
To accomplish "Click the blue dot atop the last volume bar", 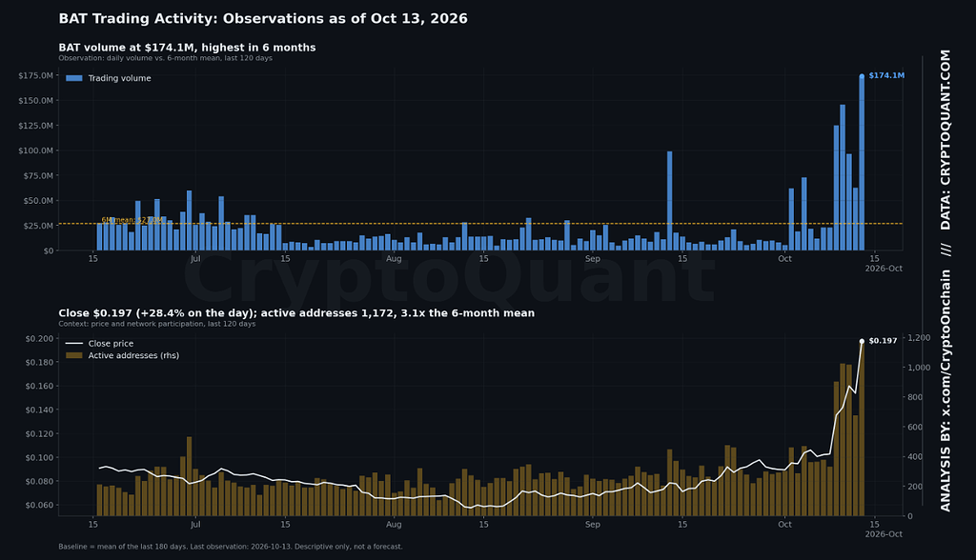I will pyautogui.click(x=862, y=76).
